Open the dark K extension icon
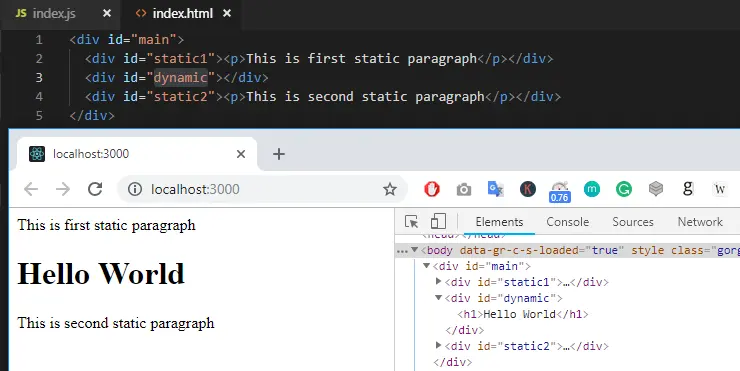Screen dimensions: 740x371 click(x=528, y=189)
